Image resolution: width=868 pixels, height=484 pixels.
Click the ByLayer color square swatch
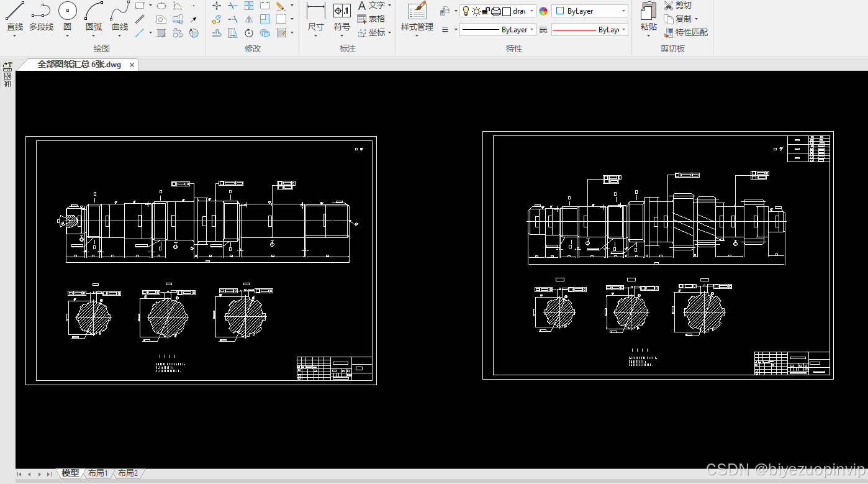click(x=560, y=11)
